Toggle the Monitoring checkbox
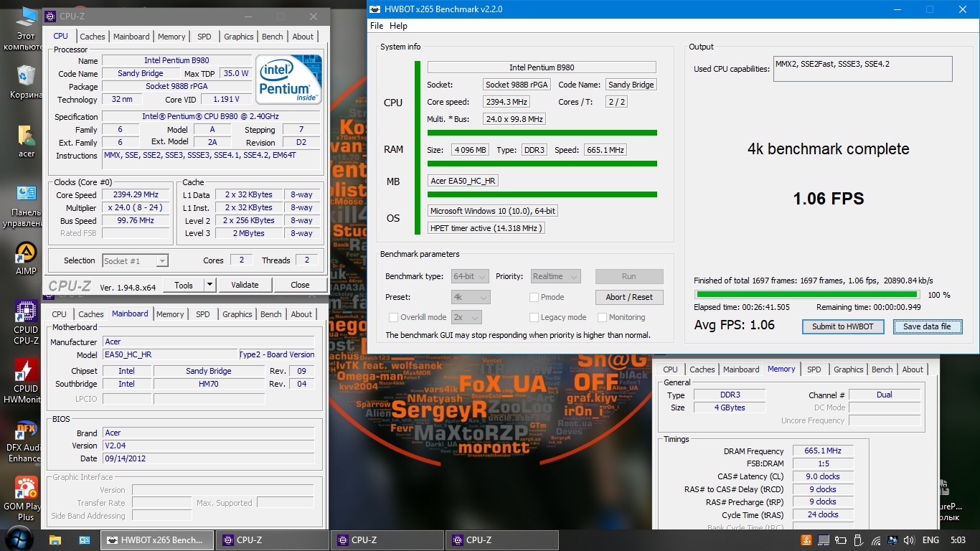Screen dimensions: 980x551 603,317
